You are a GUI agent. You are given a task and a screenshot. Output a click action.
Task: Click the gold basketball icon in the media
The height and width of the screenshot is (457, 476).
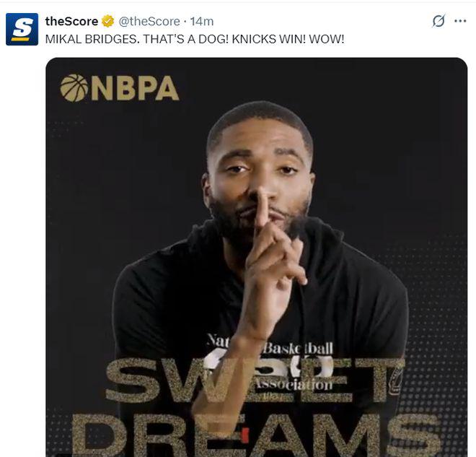[74, 88]
